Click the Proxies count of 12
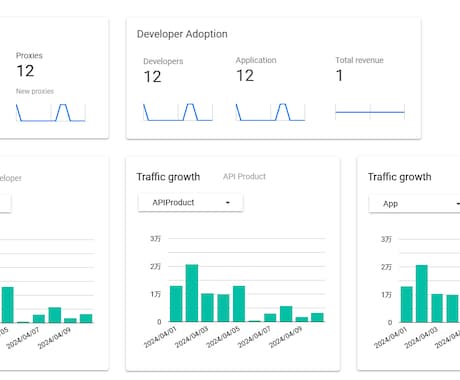This screenshot has height=380, width=460. tap(25, 71)
